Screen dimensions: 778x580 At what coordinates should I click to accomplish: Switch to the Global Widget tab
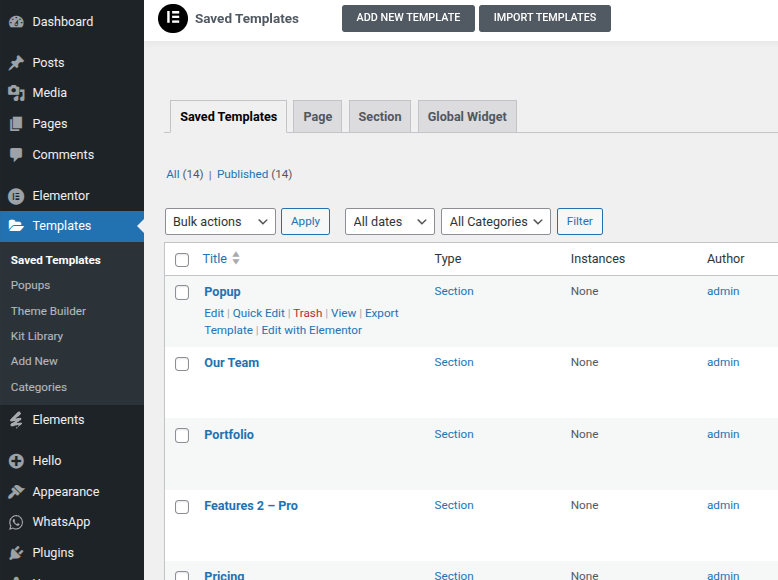[x=467, y=117]
